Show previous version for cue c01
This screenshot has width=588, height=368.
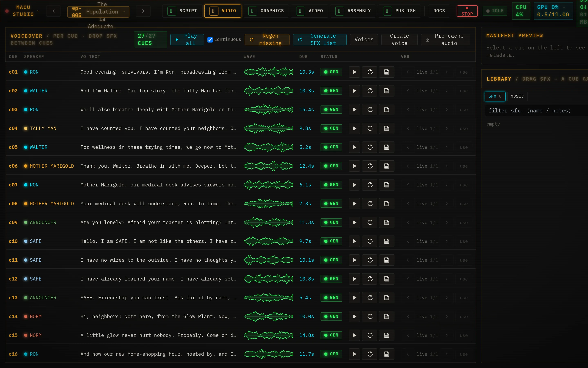(408, 72)
